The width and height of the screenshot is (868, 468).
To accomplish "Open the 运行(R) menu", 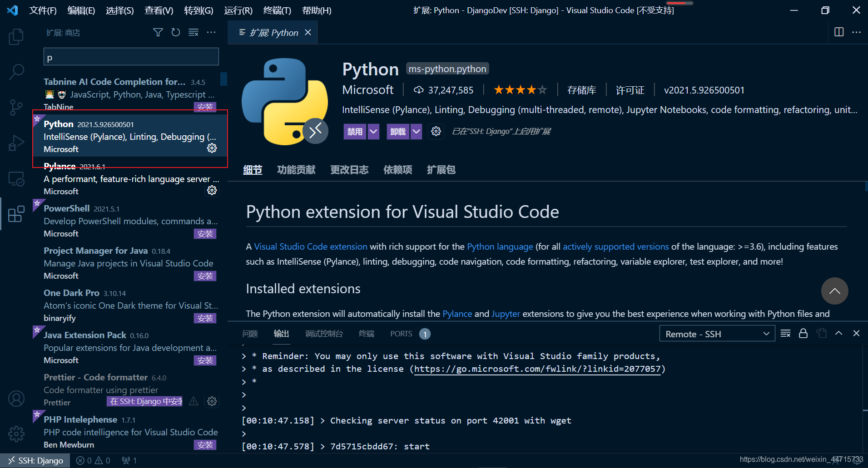I will pos(238,10).
